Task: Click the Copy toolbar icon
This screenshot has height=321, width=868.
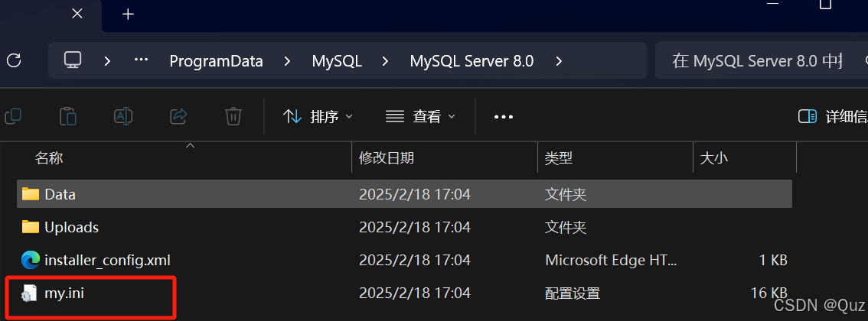Action: coord(13,116)
